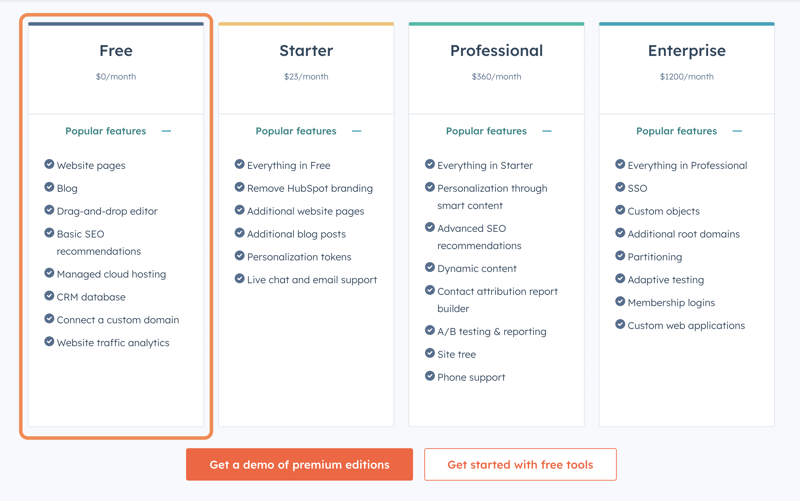Click checkmark icon beside Personalization tokens
800x501 pixels.
click(x=239, y=256)
